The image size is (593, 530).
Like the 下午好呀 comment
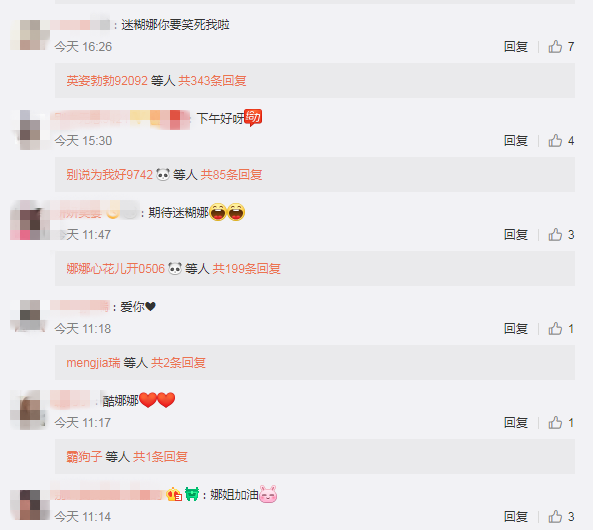tap(555, 141)
